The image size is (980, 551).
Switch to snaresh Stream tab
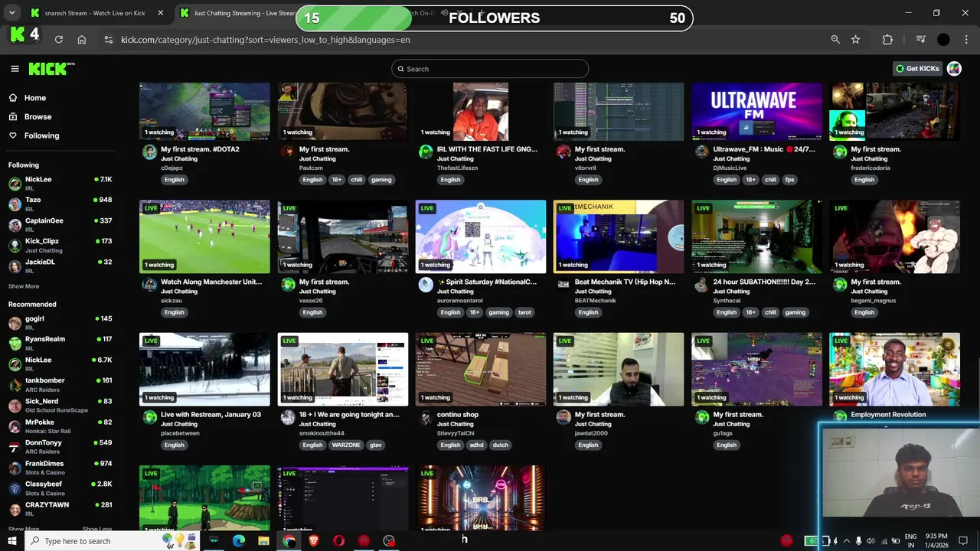click(x=96, y=13)
